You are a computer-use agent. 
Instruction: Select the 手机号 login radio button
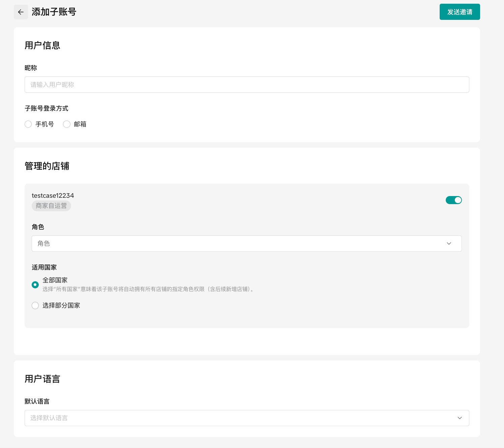pos(28,124)
